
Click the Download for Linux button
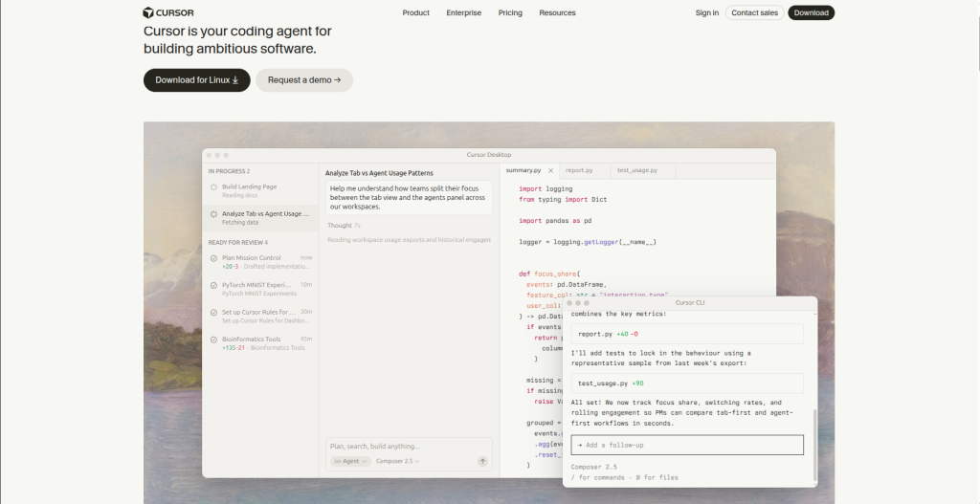point(197,80)
